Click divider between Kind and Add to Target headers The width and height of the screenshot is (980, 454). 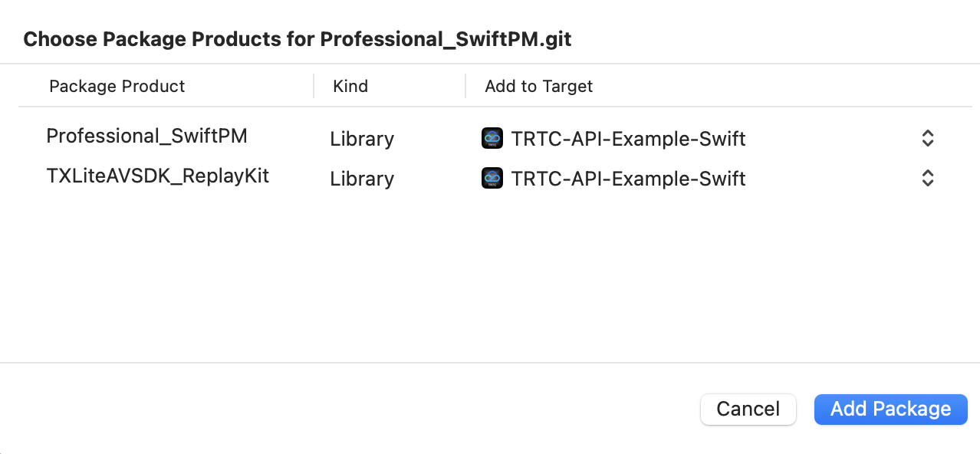465,86
